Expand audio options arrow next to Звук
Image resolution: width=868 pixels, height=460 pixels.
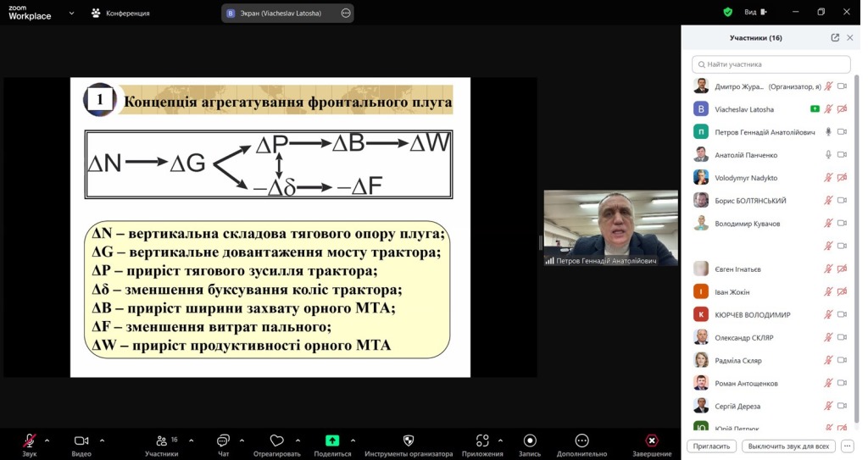click(47, 441)
